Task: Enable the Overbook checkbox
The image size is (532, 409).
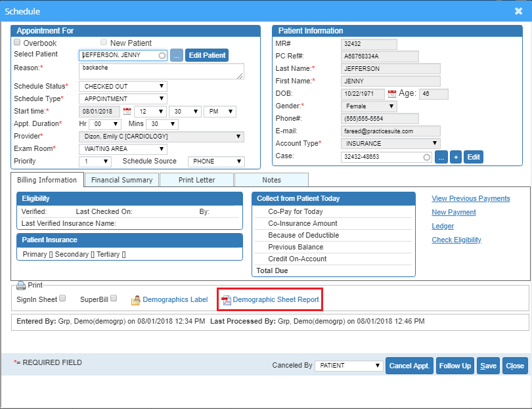Action: coord(18,43)
